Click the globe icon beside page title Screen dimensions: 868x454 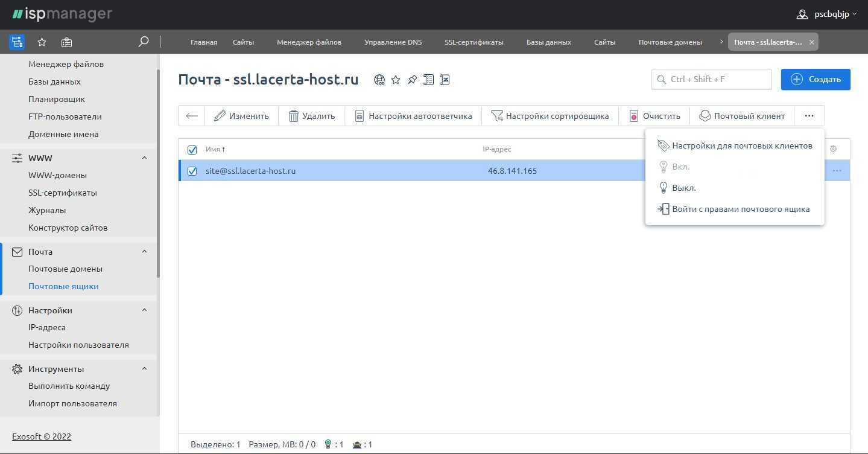pos(379,80)
